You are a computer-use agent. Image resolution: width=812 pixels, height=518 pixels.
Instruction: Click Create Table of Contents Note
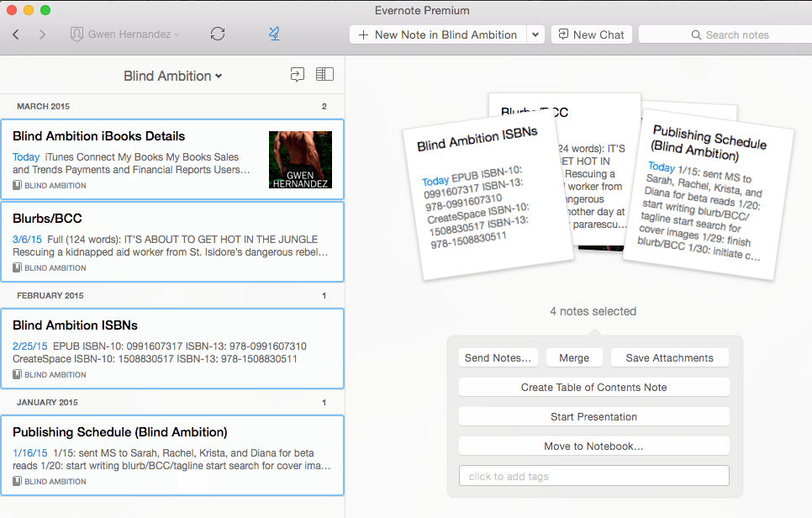tap(594, 388)
